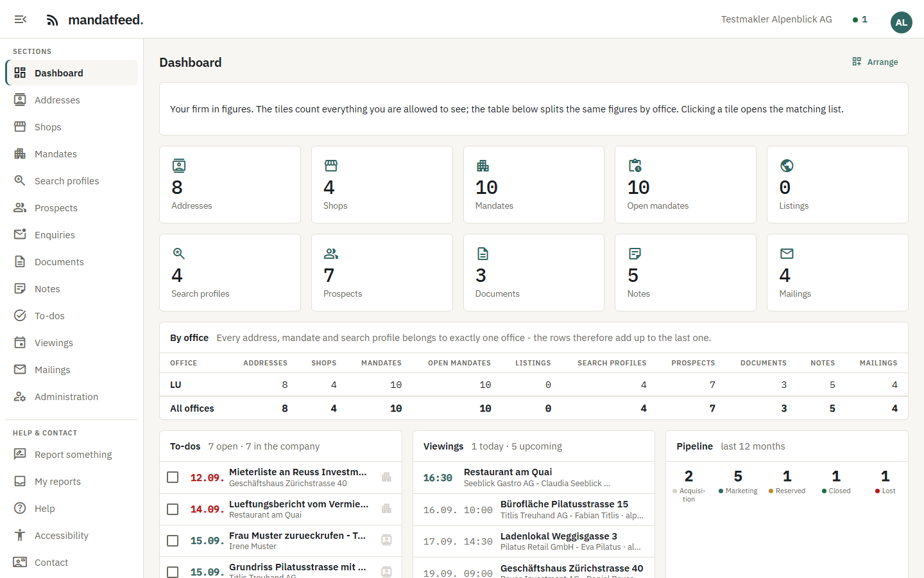Check the Grundriss Pilatusstrasse to-do checkbox
Viewport: 924px width, 578px height.
173,572
